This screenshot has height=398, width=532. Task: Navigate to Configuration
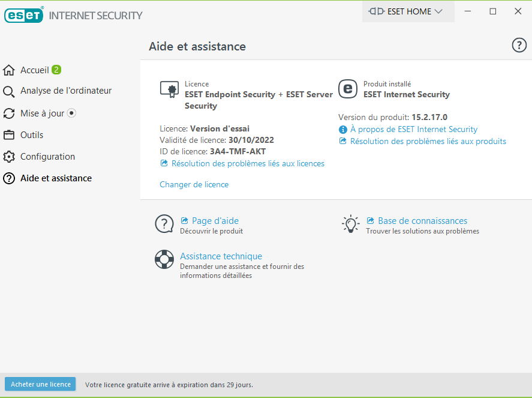(47, 157)
